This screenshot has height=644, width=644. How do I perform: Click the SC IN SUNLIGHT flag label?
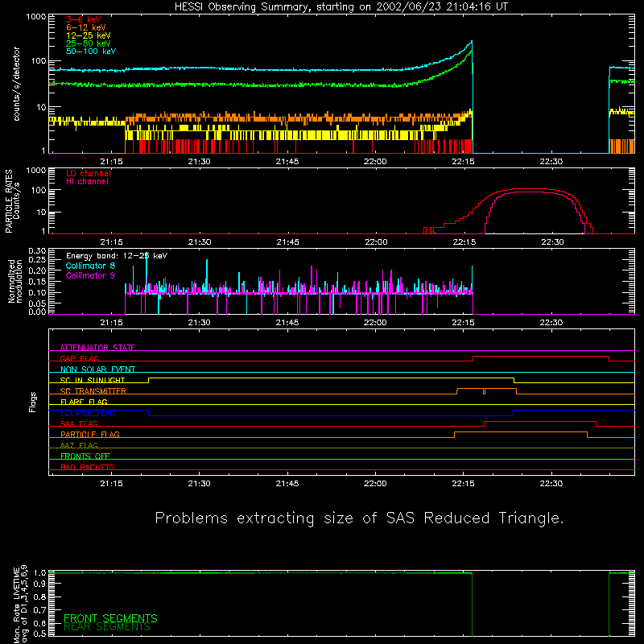[93, 380]
